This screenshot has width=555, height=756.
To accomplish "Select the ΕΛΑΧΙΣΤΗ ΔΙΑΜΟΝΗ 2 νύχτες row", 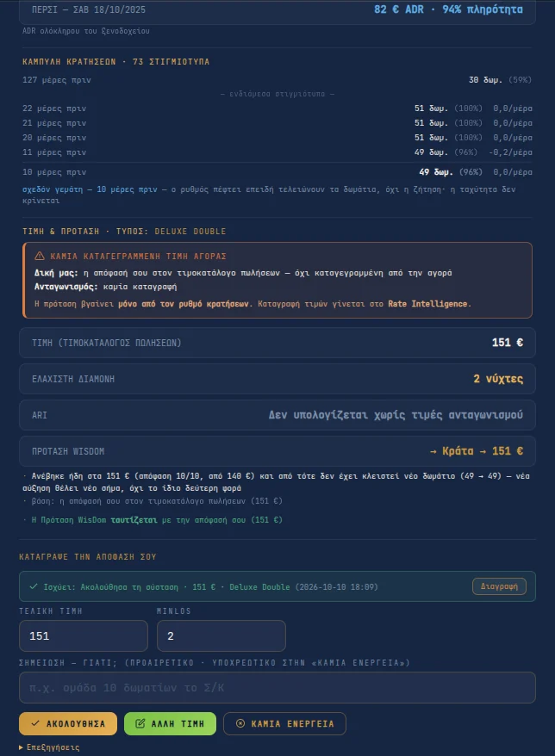I will 277,379.
